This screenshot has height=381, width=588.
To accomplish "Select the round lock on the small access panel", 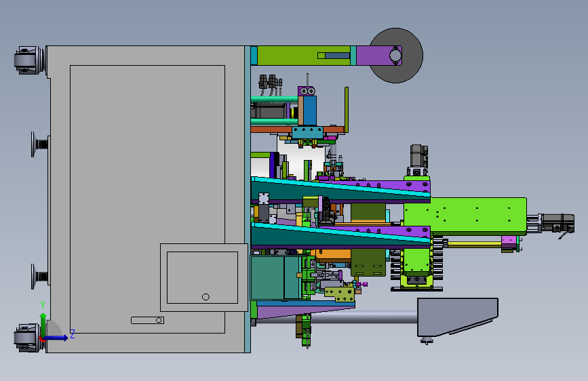I will (x=205, y=297).
